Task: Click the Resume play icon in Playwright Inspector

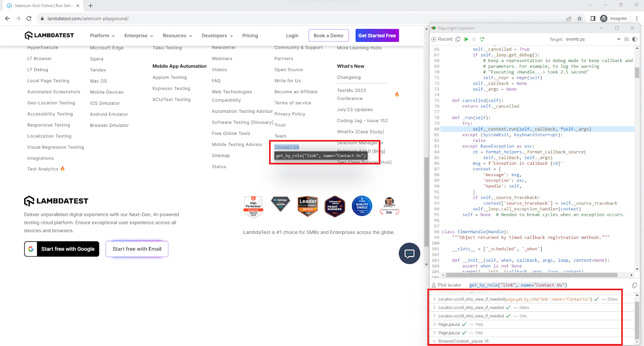Action: tap(466, 39)
